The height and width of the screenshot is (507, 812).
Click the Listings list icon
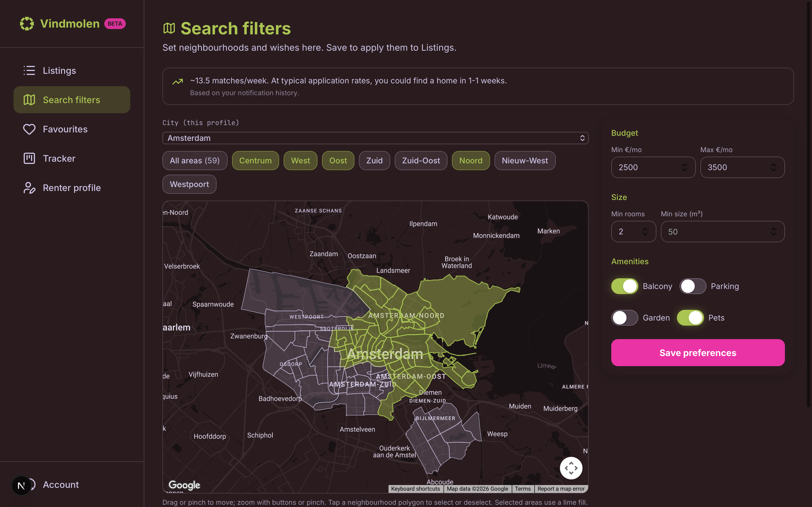coord(29,70)
